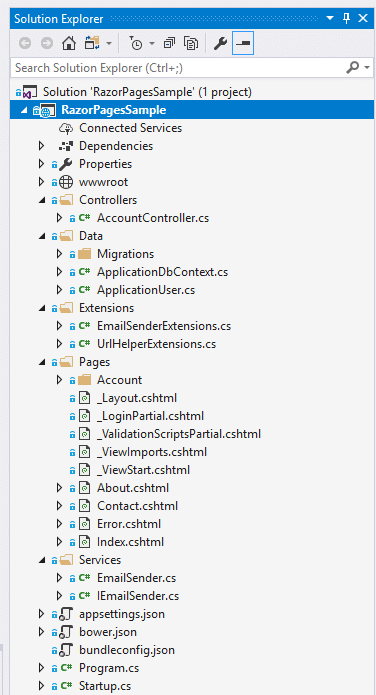Toggle solution and folder views switcher

[x=93, y=43]
